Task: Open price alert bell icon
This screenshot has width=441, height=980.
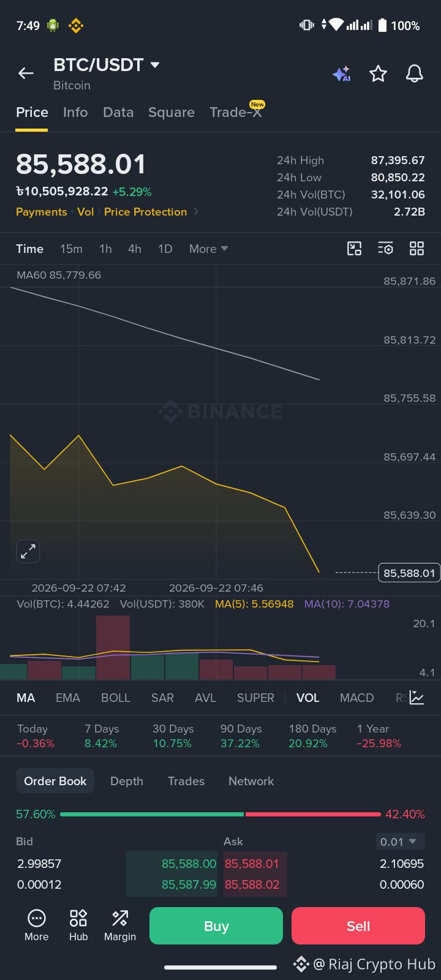Action: [x=415, y=73]
